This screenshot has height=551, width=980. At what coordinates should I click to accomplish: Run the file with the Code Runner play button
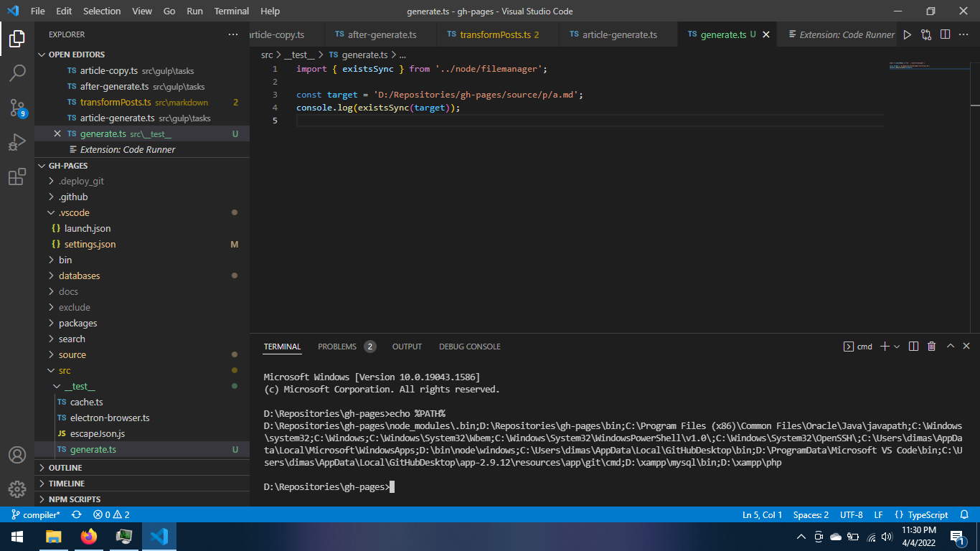click(907, 34)
